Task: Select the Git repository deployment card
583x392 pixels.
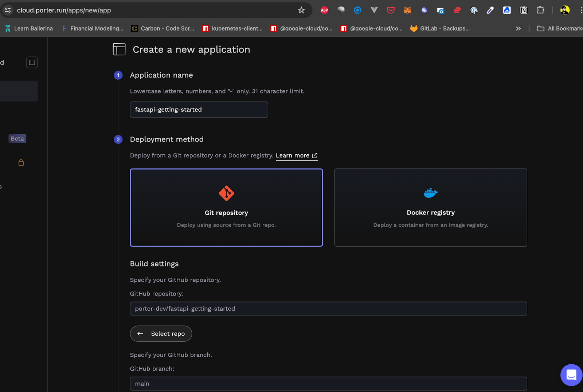Action: [226, 207]
